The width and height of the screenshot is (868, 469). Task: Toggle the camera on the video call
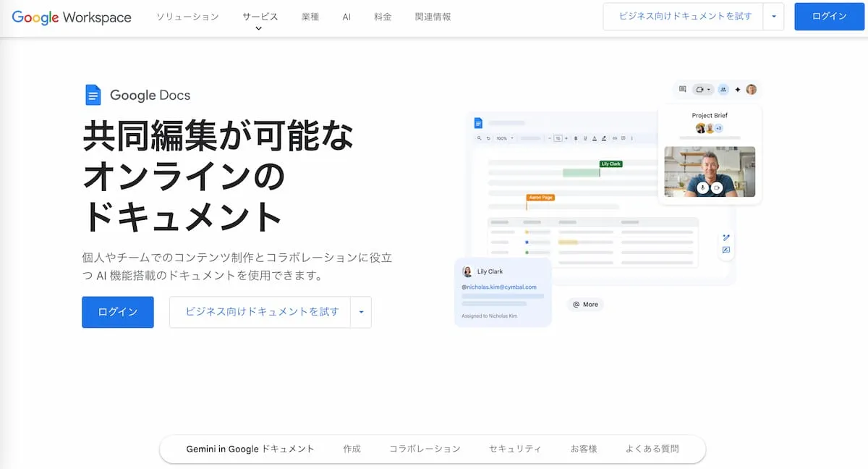click(x=717, y=187)
